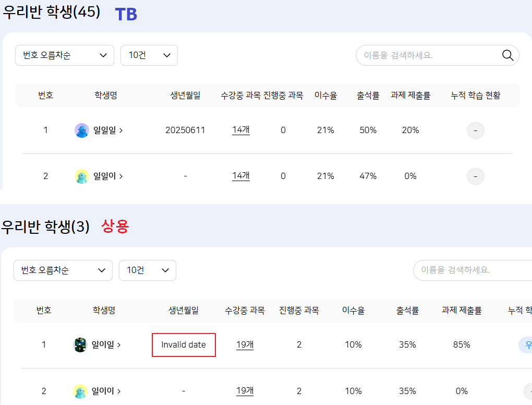Click 일일일 avatar in TB list
This screenshot has width=532, height=405.
click(82, 130)
